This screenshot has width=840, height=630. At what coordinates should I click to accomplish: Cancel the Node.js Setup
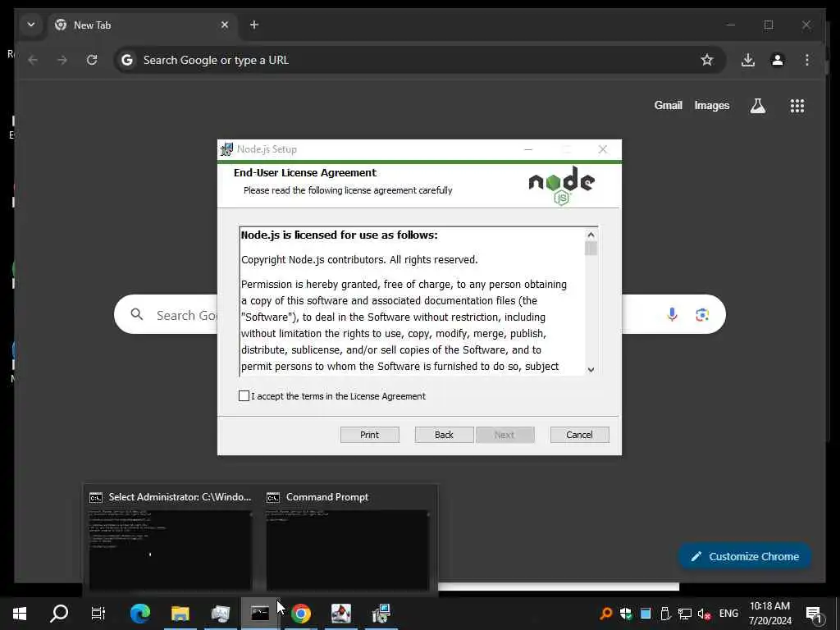[580, 435]
